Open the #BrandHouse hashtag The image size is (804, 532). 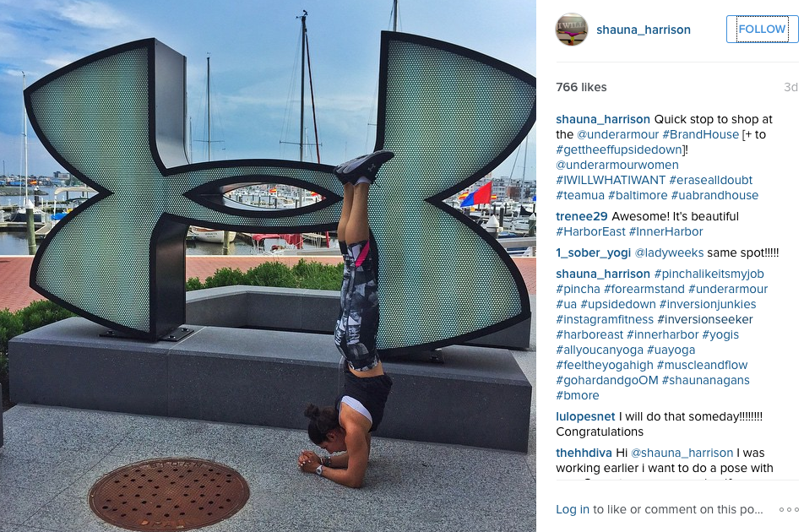(x=700, y=135)
